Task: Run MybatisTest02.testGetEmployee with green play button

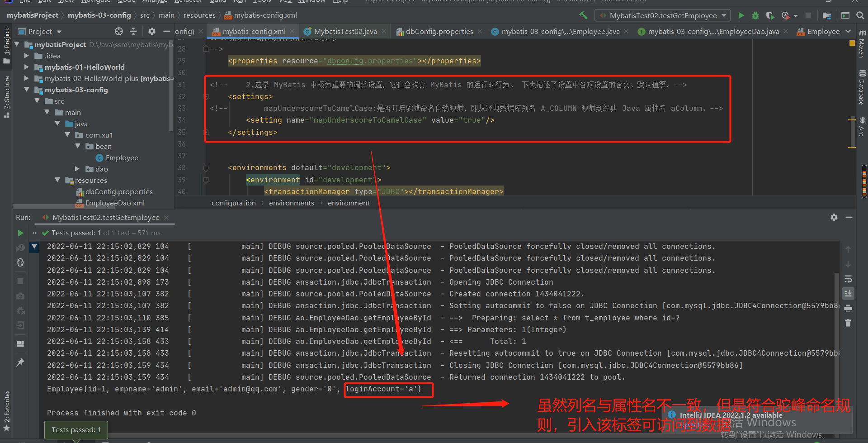Action: pyautogui.click(x=741, y=15)
